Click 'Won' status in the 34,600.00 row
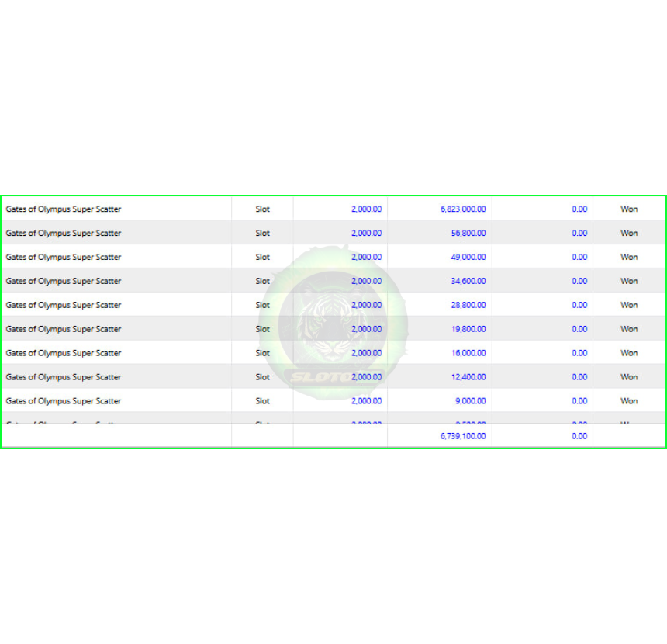The image size is (667, 644). (x=629, y=281)
